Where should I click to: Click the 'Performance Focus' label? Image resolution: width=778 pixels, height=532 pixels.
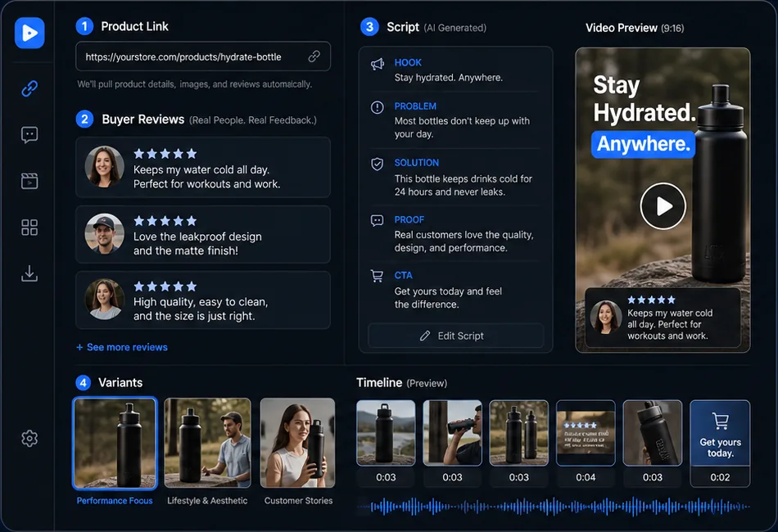pyautogui.click(x=115, y=501)
